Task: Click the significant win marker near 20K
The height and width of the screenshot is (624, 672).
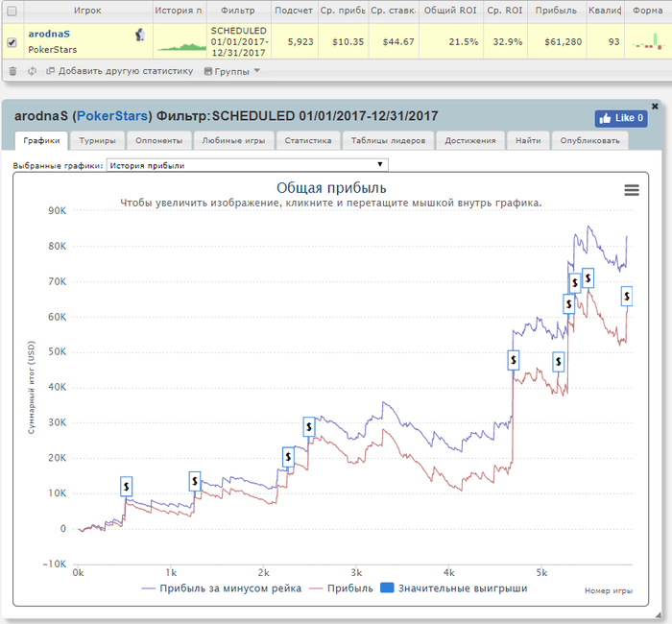Action: (288, 457)
